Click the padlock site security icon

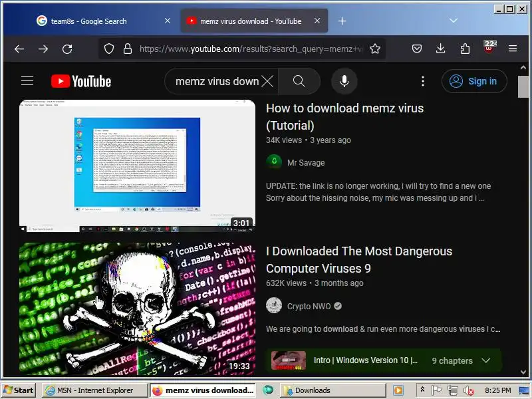128,49
